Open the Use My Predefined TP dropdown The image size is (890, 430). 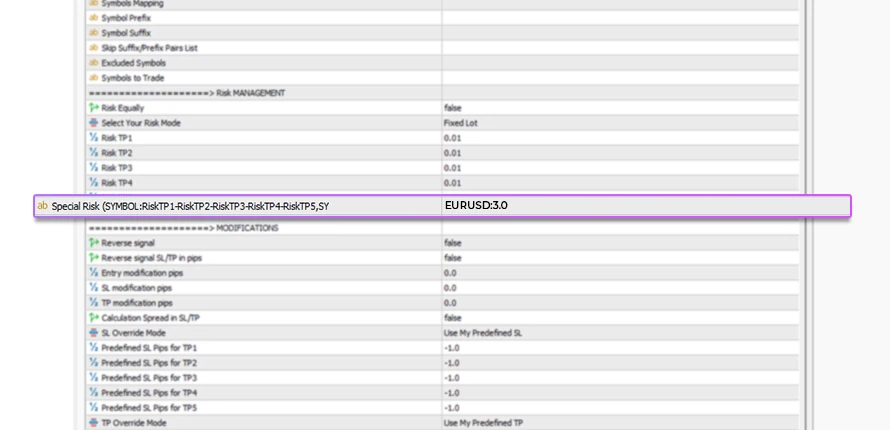coord(482,423)
